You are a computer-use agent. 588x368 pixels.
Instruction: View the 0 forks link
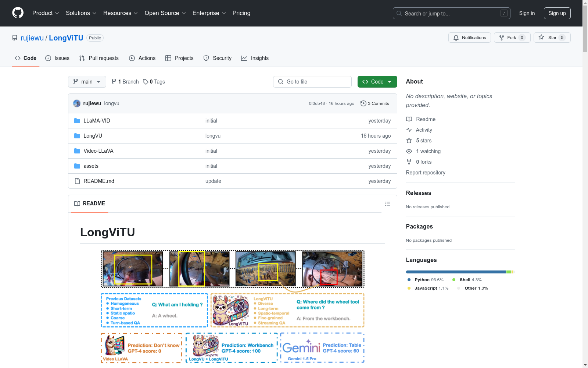(x=419, y=162)
